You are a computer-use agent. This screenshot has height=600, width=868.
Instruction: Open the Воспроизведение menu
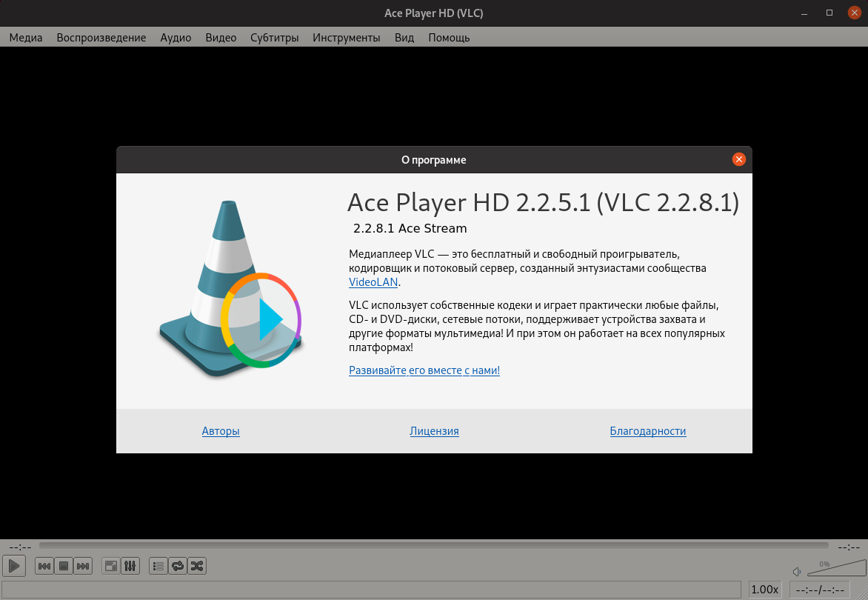click(x=101, y=38)
